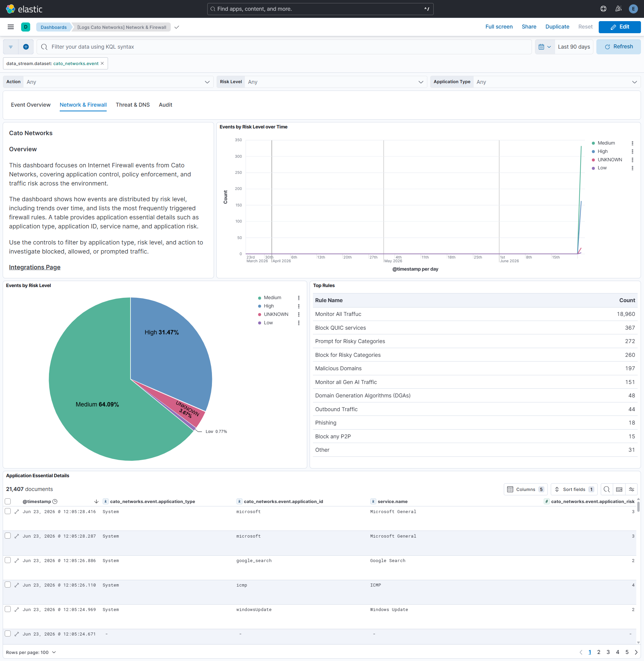Check the 12:05:28.287 row checkbox
644x661 pixels.
(x=8, y=536)
